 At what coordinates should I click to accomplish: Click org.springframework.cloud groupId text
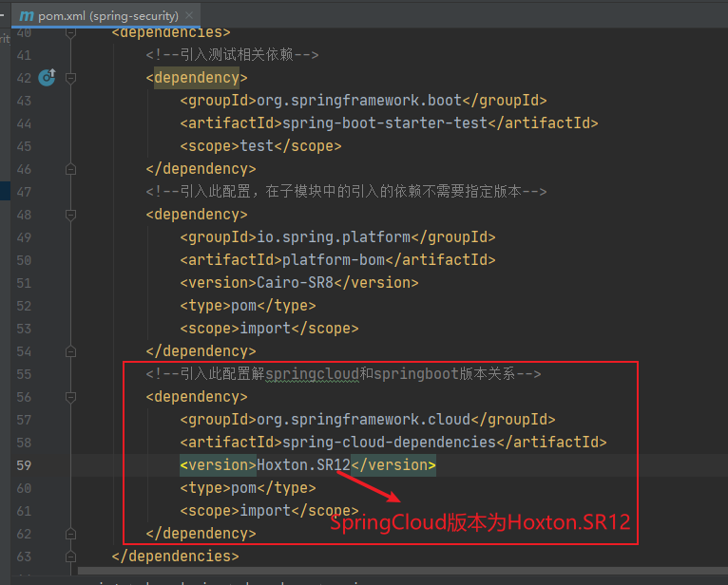364,420
